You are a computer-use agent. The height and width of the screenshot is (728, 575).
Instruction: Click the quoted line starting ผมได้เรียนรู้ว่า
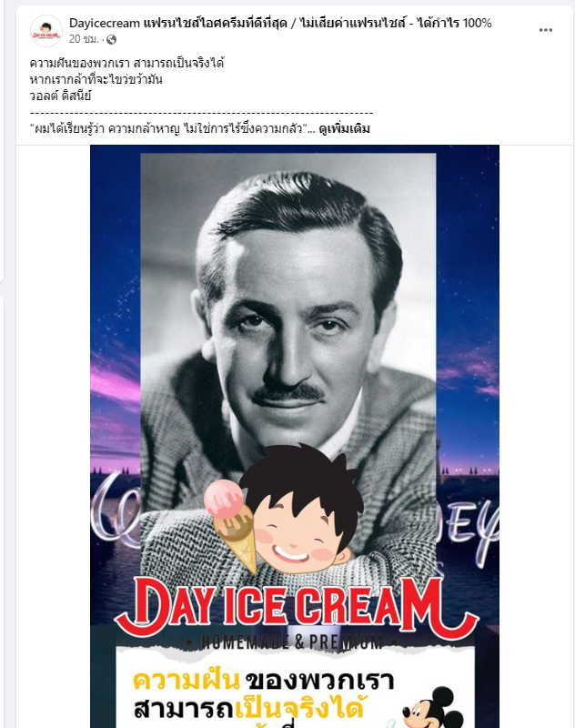pos(168,128)
